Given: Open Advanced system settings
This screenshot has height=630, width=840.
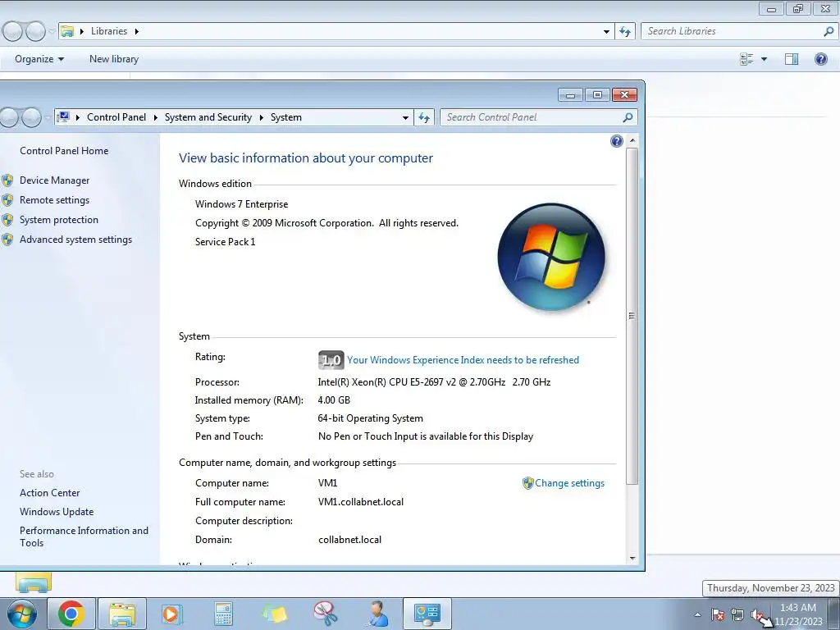Looking at the screenshot, I should click(75, 240).
